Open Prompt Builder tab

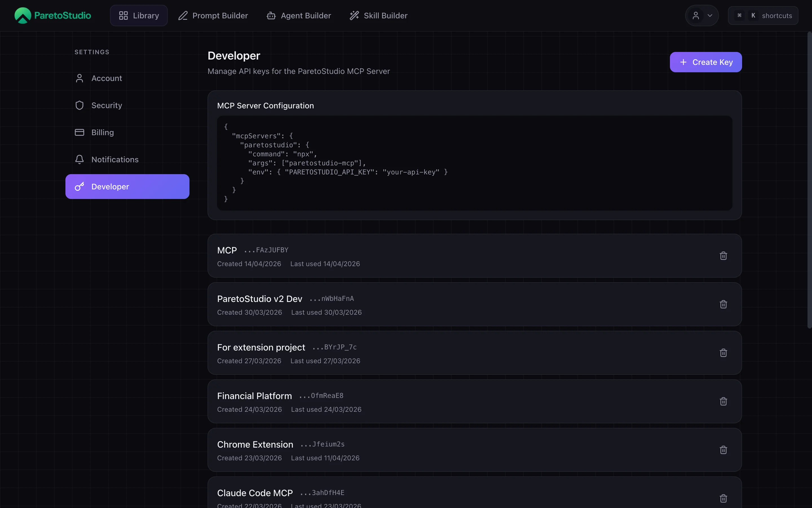tap(213, 16)
